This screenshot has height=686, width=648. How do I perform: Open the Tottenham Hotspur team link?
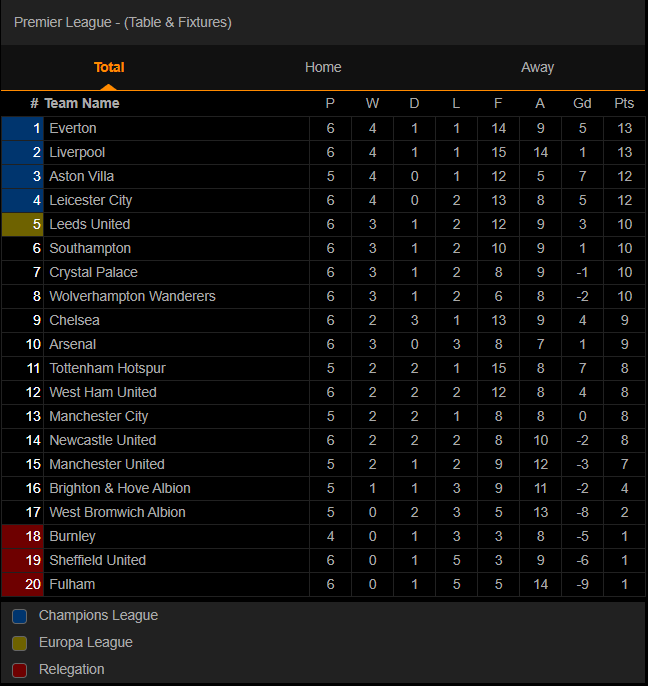coord(107,368)
